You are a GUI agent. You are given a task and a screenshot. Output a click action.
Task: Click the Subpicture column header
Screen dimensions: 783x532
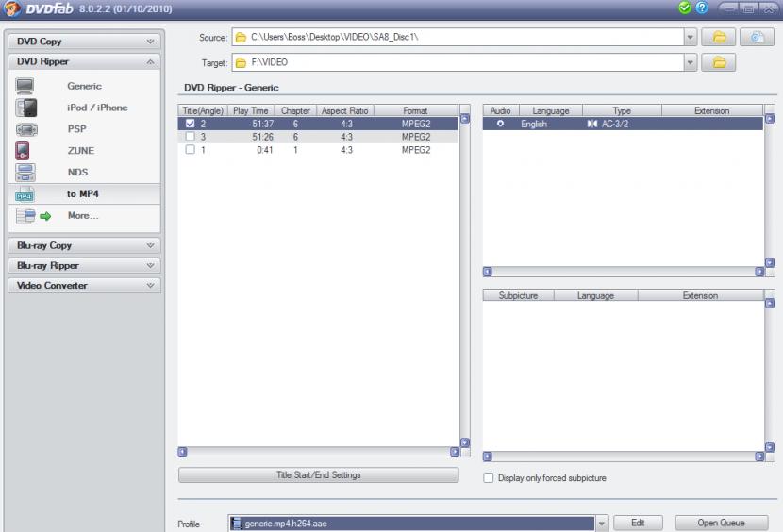click(518, 295)
